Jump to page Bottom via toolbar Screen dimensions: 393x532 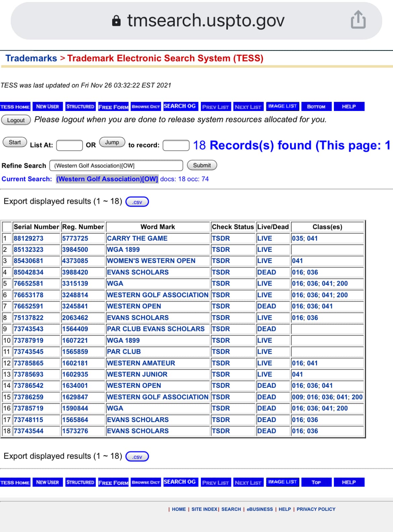[316, 107]
